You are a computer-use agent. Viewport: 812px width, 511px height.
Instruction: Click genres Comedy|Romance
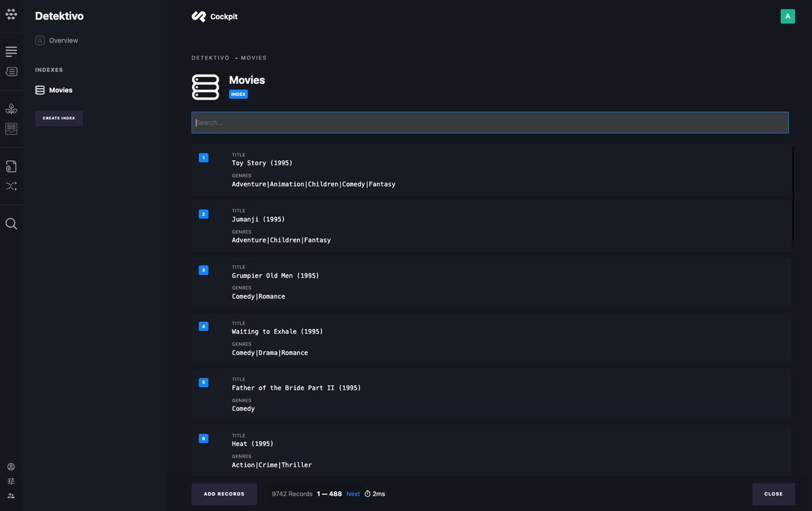click(258, 296)
